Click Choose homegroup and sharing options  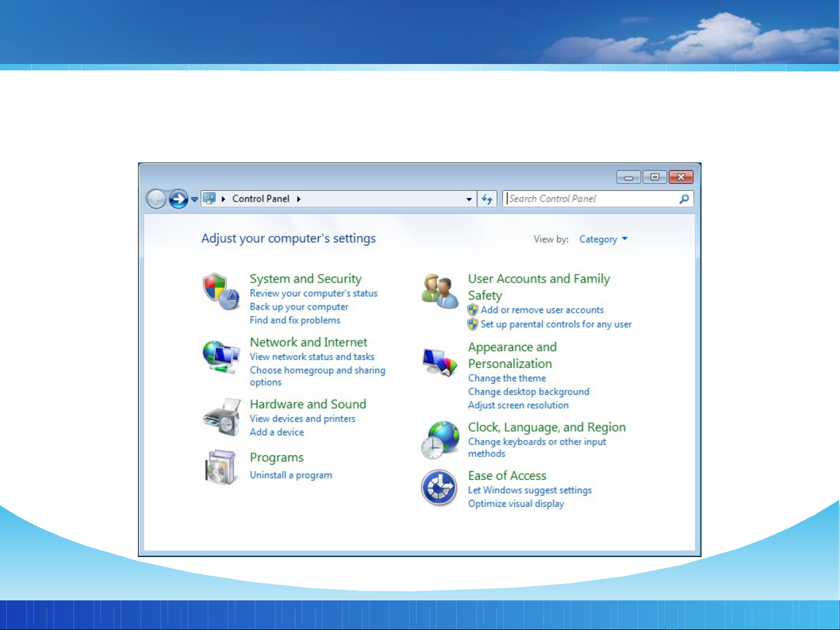317,376
